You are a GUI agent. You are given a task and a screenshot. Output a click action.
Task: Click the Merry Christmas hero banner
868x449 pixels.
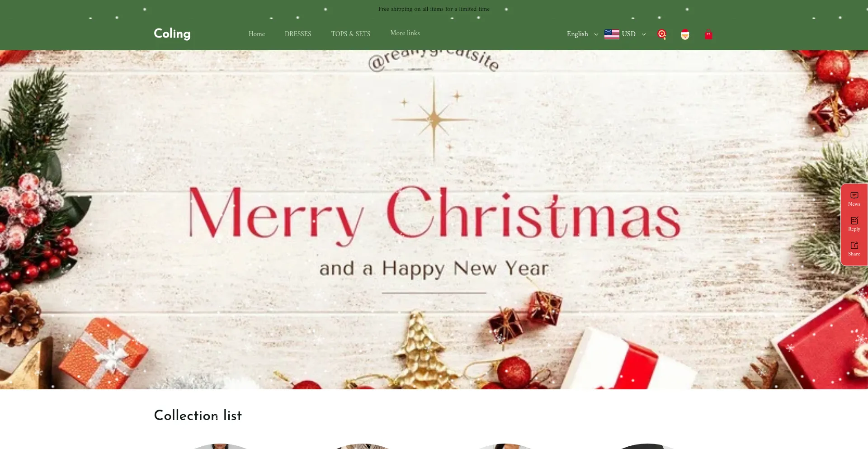pos(434,220)
